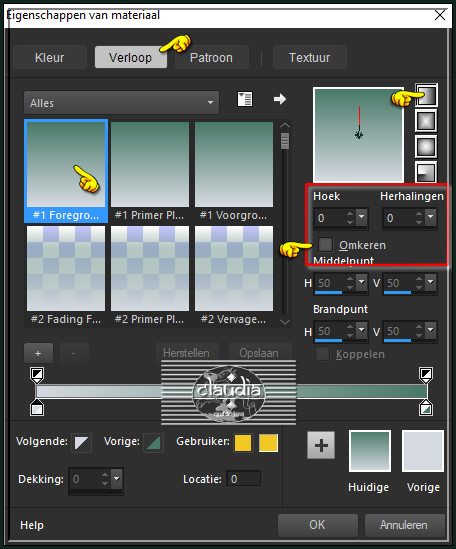Toggle the Koppelen checkbox
The image size is (456, 549).
(322, 354)
